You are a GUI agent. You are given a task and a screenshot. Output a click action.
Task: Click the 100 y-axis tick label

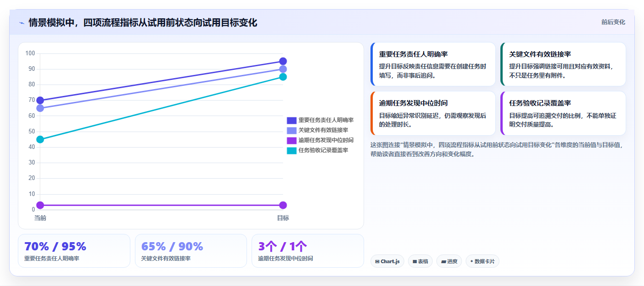coord(30,53)
